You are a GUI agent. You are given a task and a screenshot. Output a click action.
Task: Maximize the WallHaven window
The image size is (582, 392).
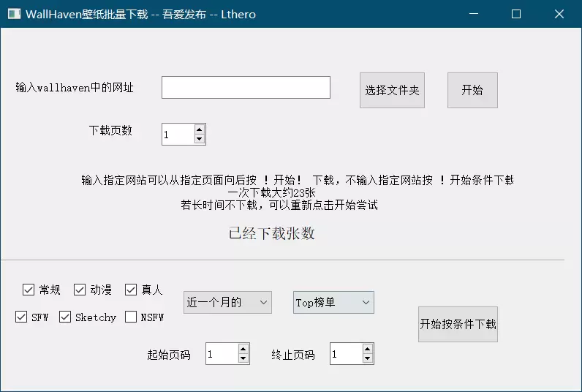coord(516,14)
